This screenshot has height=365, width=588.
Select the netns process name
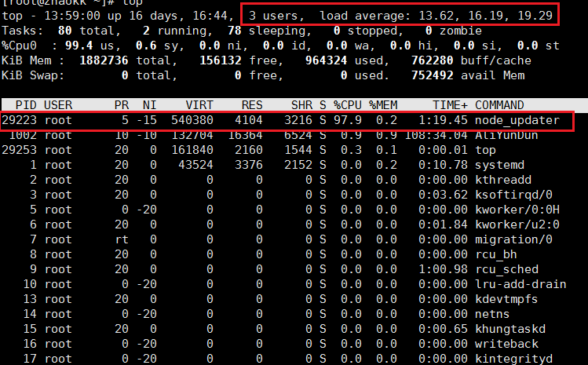pyautogui.click(x=492, y=314)
